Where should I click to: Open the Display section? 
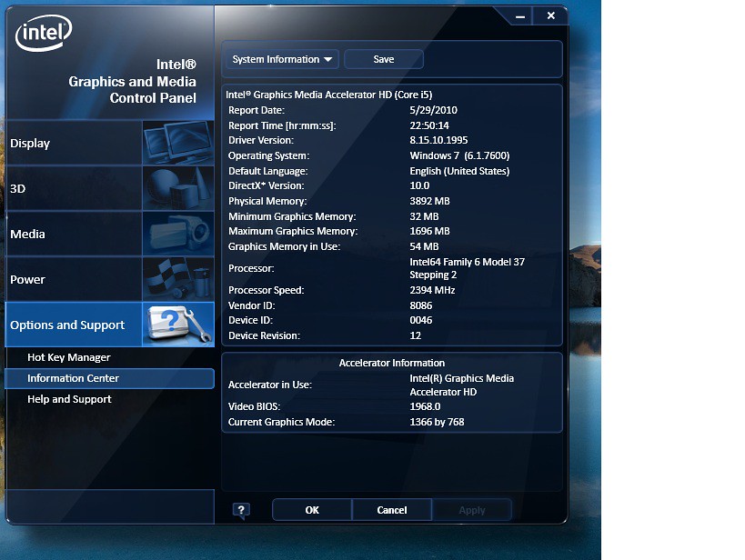point(110,143)
